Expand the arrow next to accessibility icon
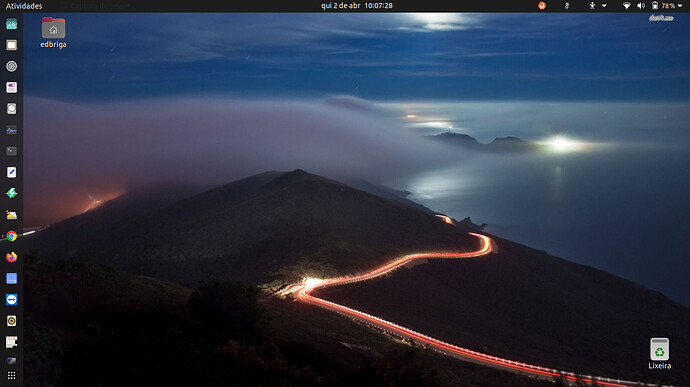This screenshot has width=690, height=387. (604, 6)
